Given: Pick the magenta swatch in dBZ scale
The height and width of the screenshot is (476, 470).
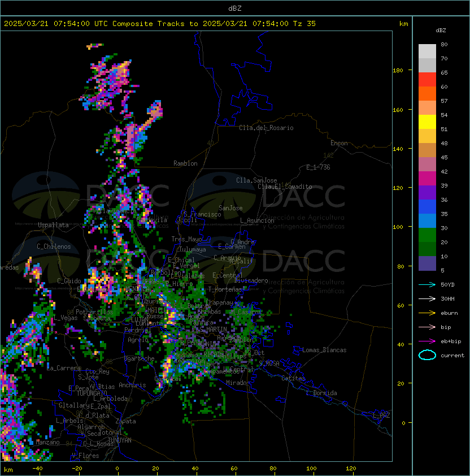Looking at the screenshot, I should (x=427, y=179).
